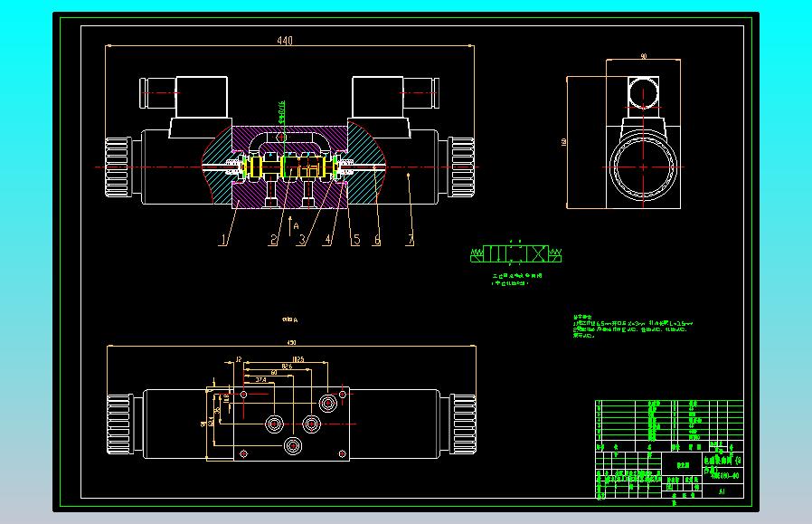Select the green hydraulic valve schematic symbol
Image resolution: width=812 pixels, height=524 pixels.
515,254
